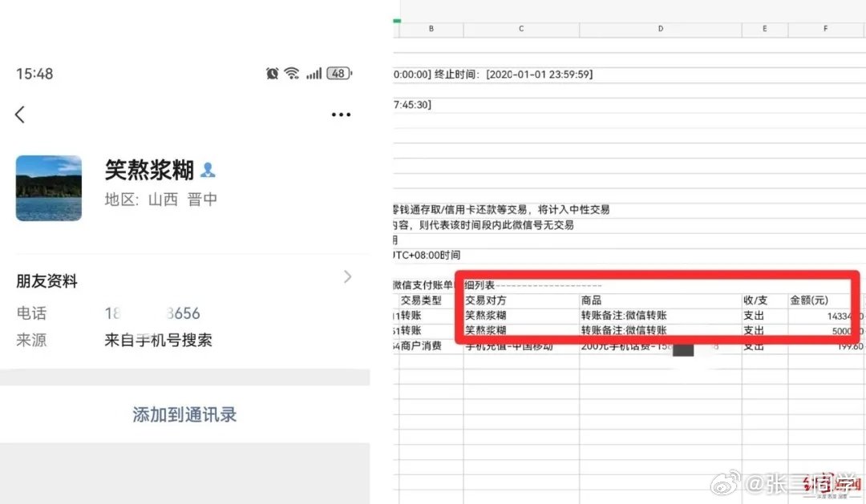The width and height of the screenshot is (866, 504).
Task: Tap the back arrow icon
Action: pyautogui.click(x=20, y=115)
